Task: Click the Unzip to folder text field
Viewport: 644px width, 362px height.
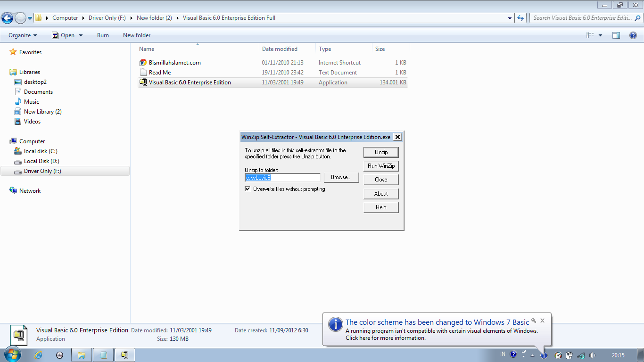Action: [282, 177]
